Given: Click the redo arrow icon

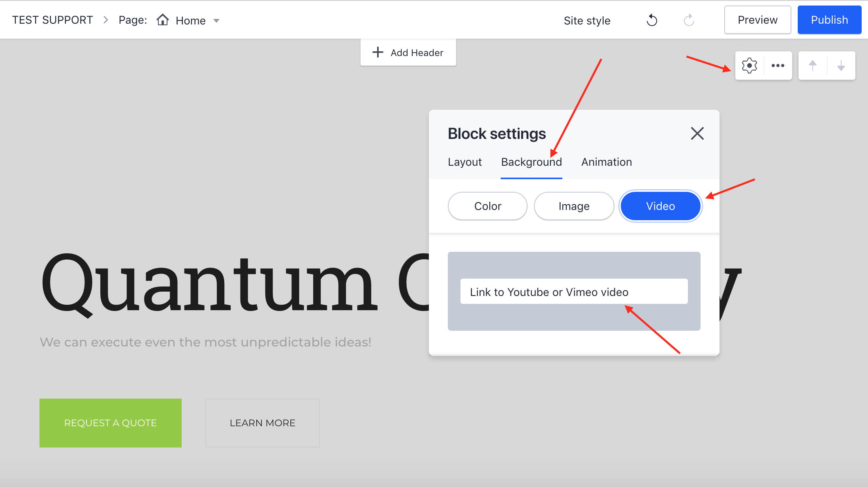Looking at the screenshot, I should point(689,20).
